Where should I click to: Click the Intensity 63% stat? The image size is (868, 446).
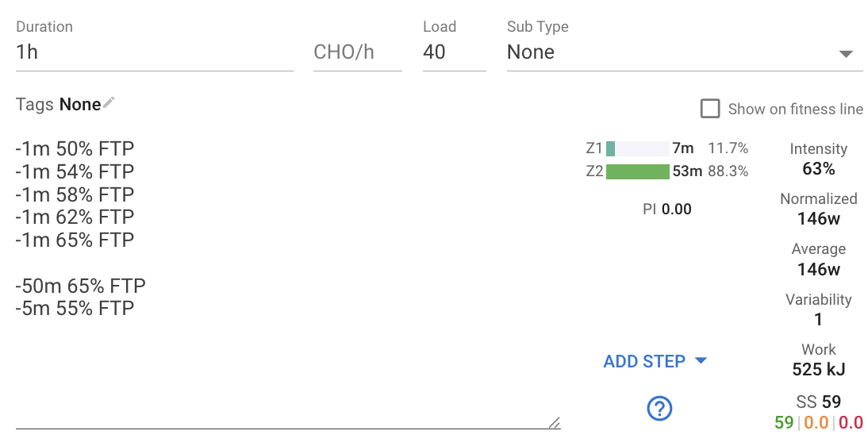click(818, 168)
